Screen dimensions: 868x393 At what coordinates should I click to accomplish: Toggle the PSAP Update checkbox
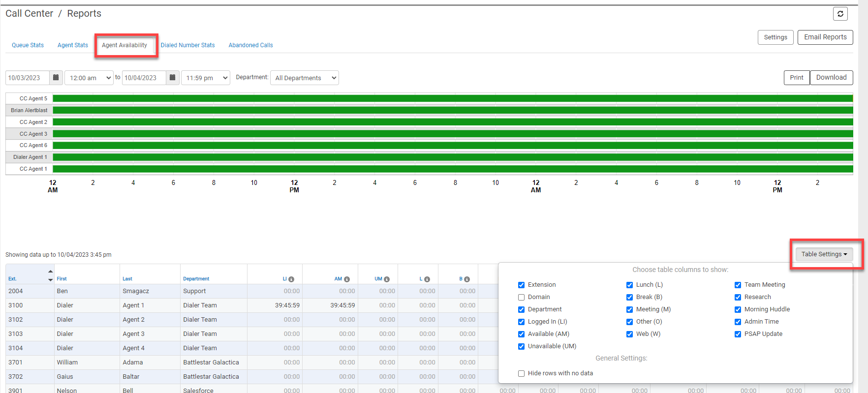point(738,334)
